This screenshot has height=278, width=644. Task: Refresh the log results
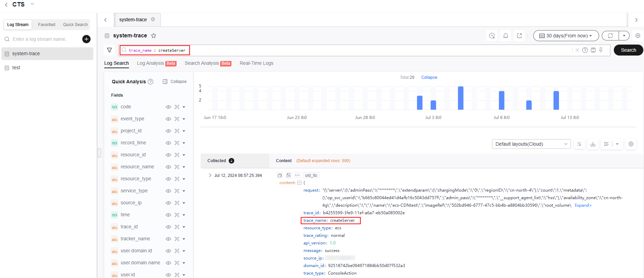coord(610,36)
